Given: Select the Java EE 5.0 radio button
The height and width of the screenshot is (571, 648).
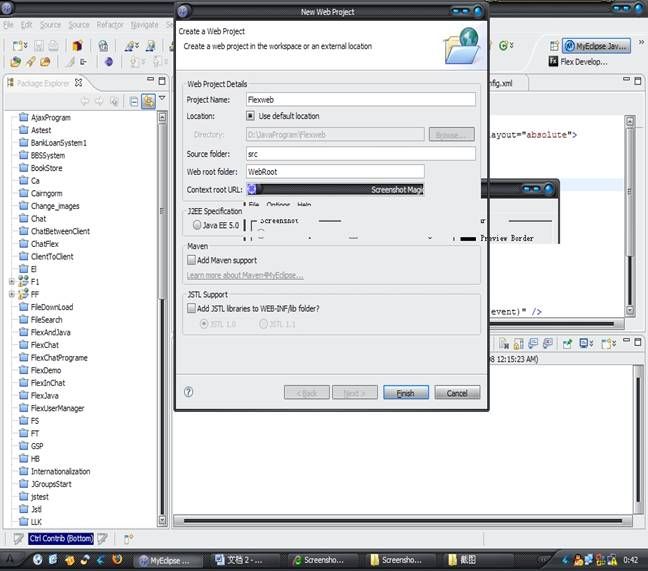Looking at the screenshot, I should pyautogui.click(x=197, y=225).
